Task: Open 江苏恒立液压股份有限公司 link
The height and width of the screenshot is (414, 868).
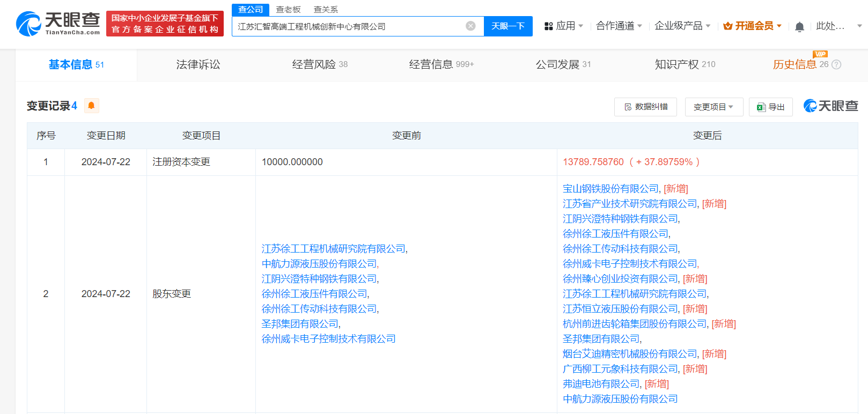Action: coord(620,309)
